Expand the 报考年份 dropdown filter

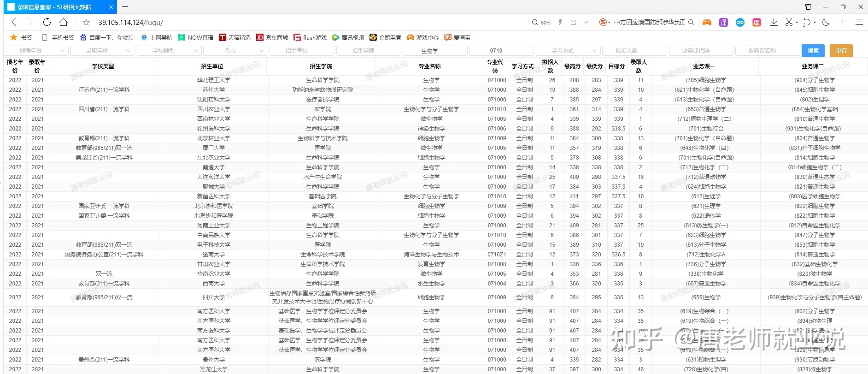point(36,51)
